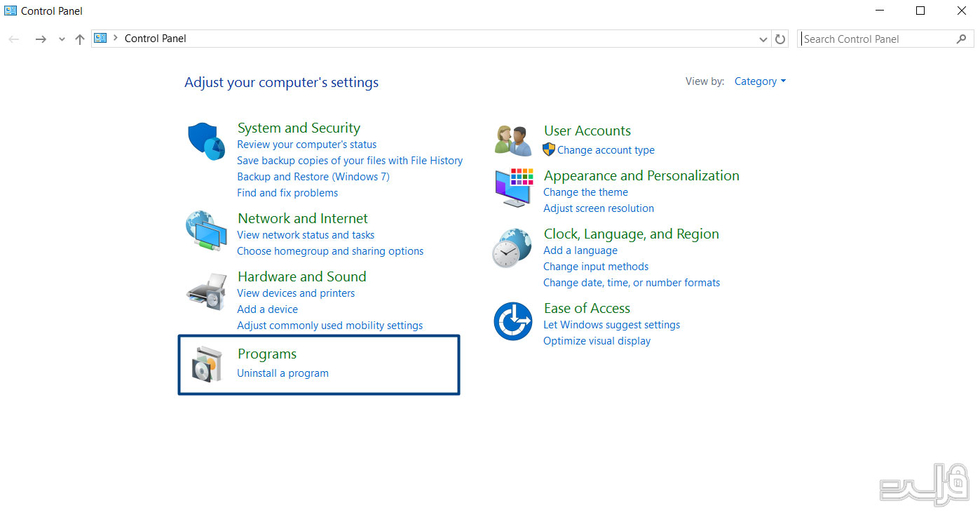Click the Control Panel title bar icon

(11, 11)
